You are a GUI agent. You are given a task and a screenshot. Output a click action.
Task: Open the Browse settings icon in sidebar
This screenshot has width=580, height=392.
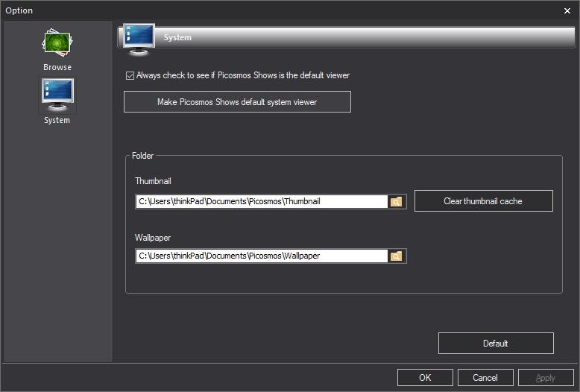[x=57, y=45]
